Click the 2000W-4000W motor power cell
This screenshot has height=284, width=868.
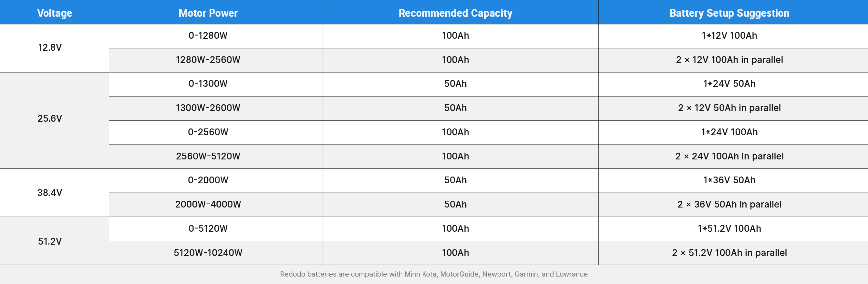coord(208,204)
